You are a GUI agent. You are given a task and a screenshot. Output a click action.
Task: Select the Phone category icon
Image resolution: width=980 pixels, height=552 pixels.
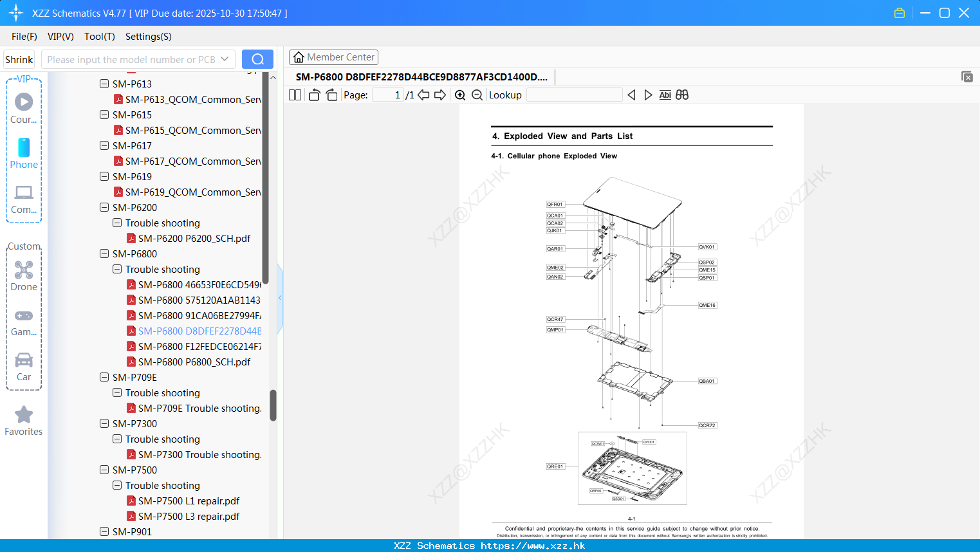click(x=24, y=153)
